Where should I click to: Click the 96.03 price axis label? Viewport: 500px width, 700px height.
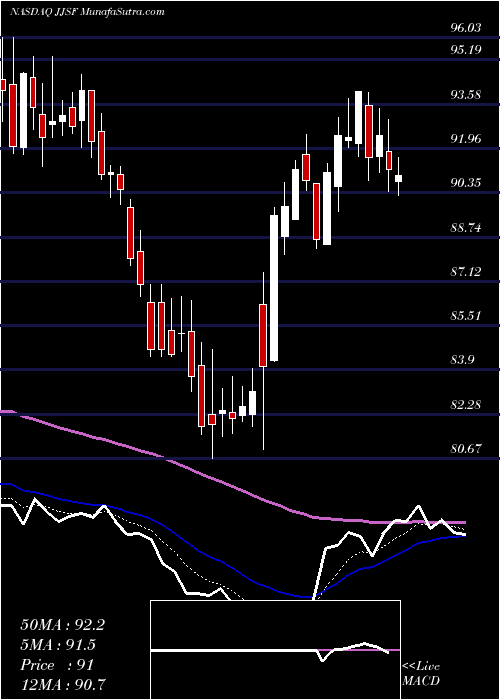pyautogui.click(x=466, y=28)
